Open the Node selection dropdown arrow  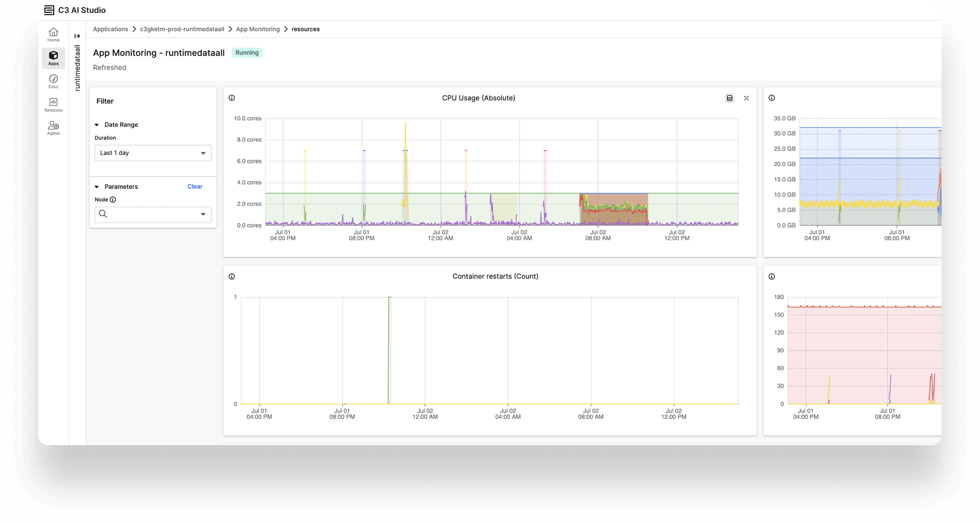[x=203, y=214]
